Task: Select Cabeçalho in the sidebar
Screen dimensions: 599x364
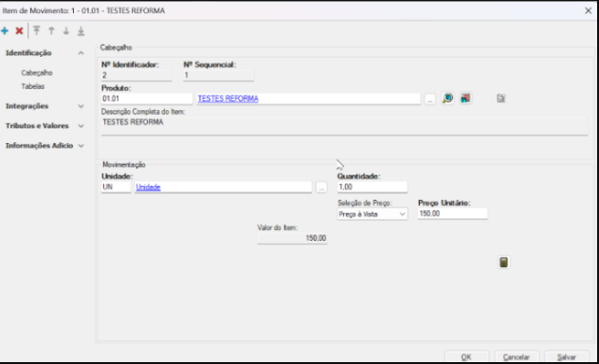Action: coord(37,73)
